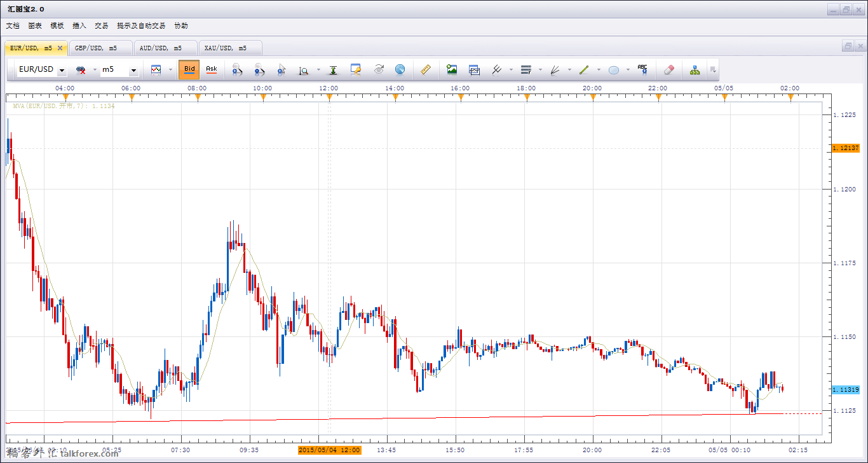
Task: Click the 13:45 time axis label
Action: point(386,450)
